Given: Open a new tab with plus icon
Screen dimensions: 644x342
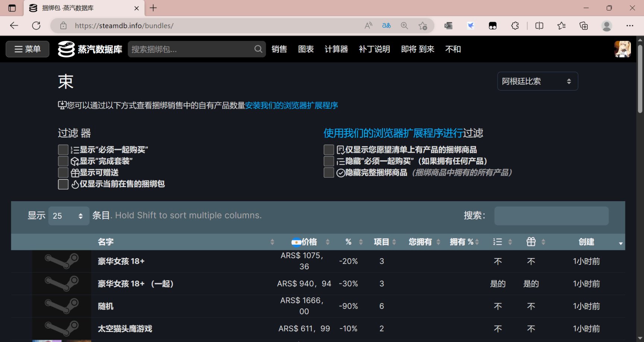Looking at the screenshot, I should tap(153, 8).
